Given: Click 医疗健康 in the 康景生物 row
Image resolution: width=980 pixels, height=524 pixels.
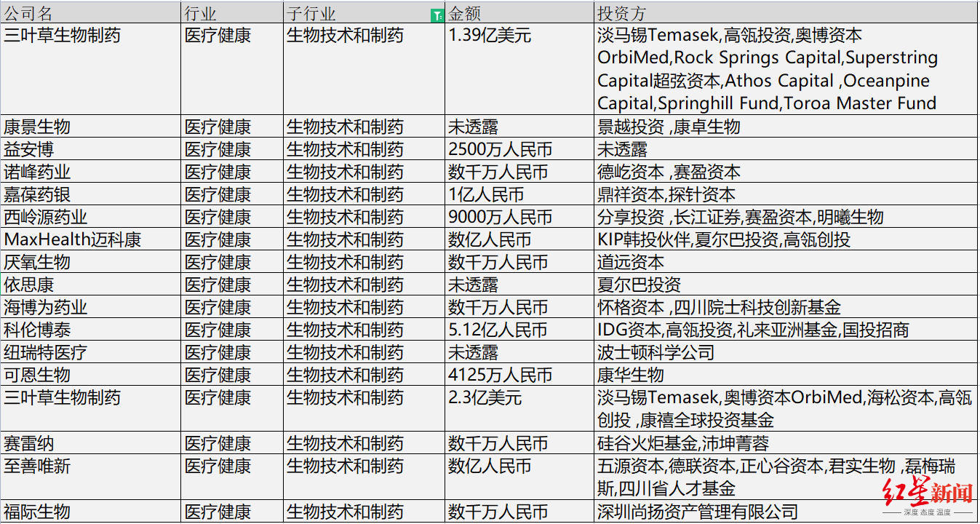Looking at the screenshot, I should tap(232, 127).
